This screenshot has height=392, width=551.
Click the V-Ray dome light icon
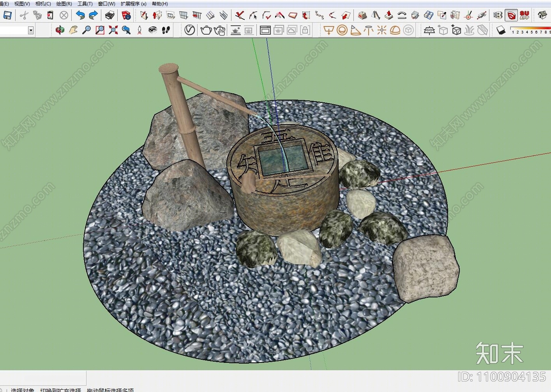point(395,30)
